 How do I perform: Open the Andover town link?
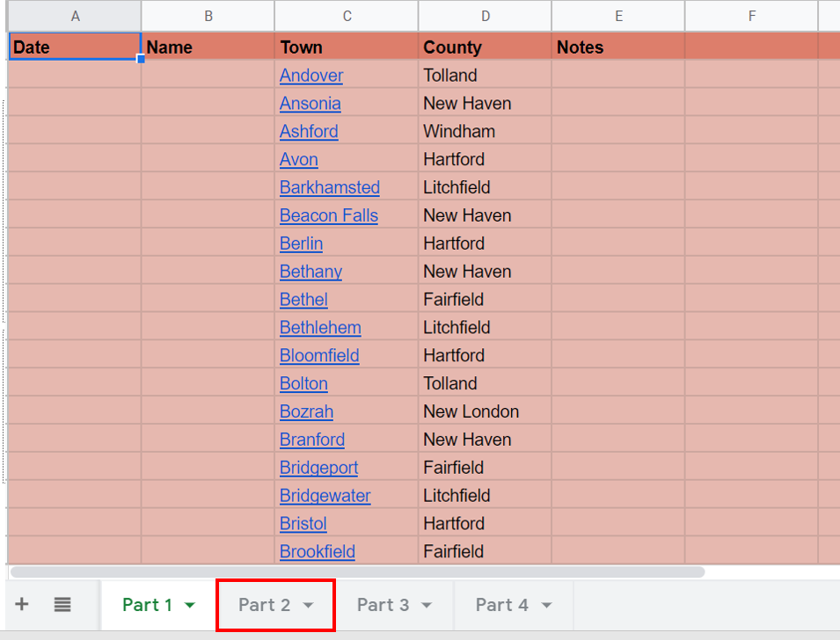[311, 76]
